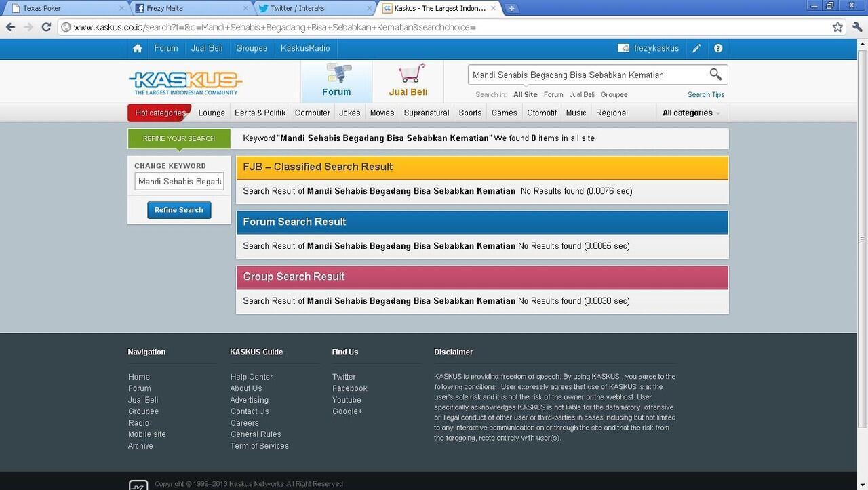Click the Kaskus footer logo icon

point(138,485)
